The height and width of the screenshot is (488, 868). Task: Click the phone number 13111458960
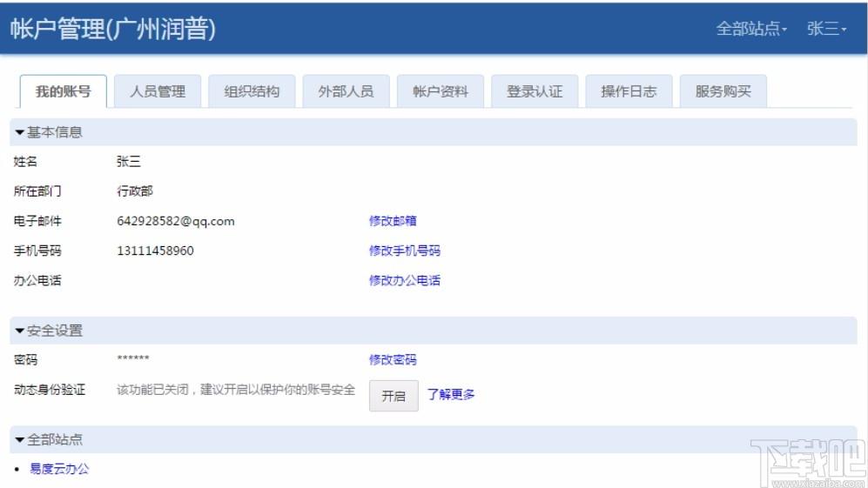[x=156, y=251]
